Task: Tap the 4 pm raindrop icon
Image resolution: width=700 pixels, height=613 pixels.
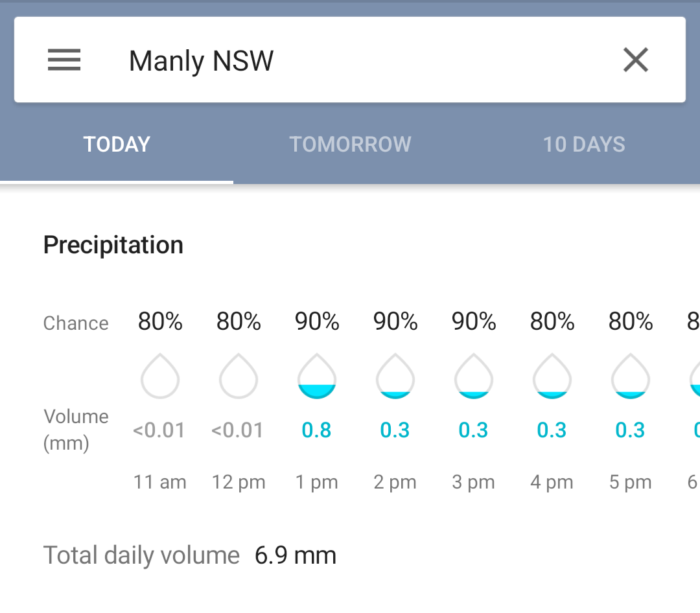Action: point(552,376)
